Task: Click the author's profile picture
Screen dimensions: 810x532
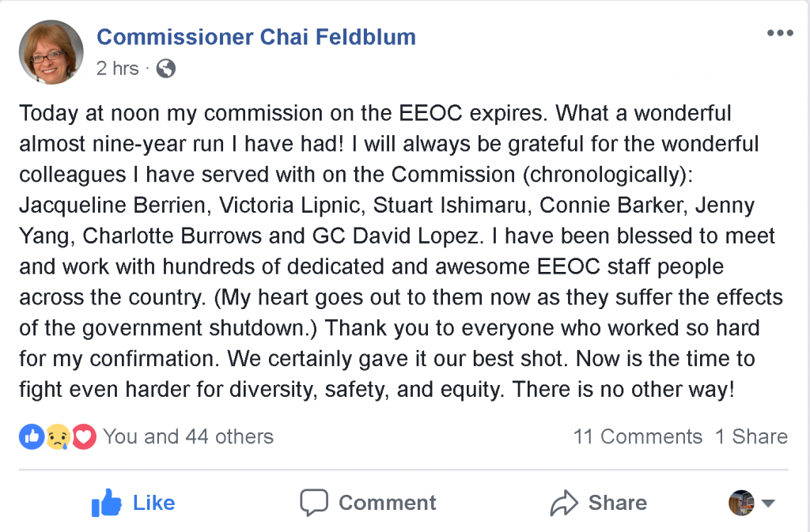Action: [x=51, y=52]
